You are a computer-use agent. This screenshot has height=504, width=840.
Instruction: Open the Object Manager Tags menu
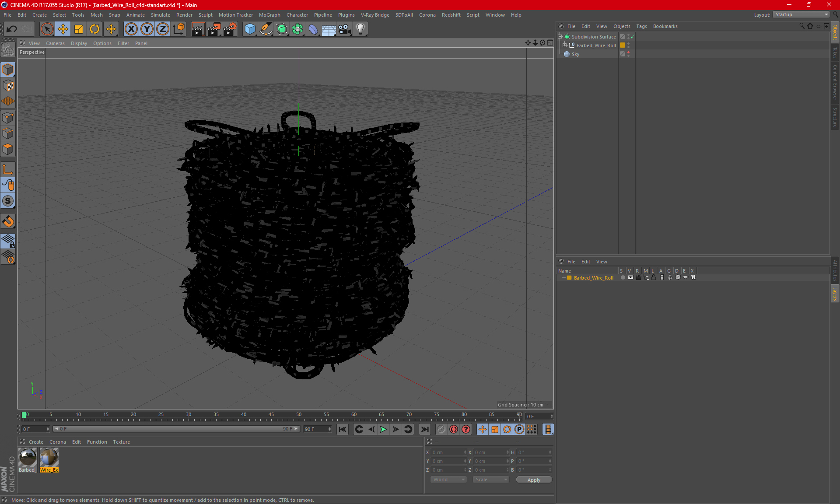point(641,26)
